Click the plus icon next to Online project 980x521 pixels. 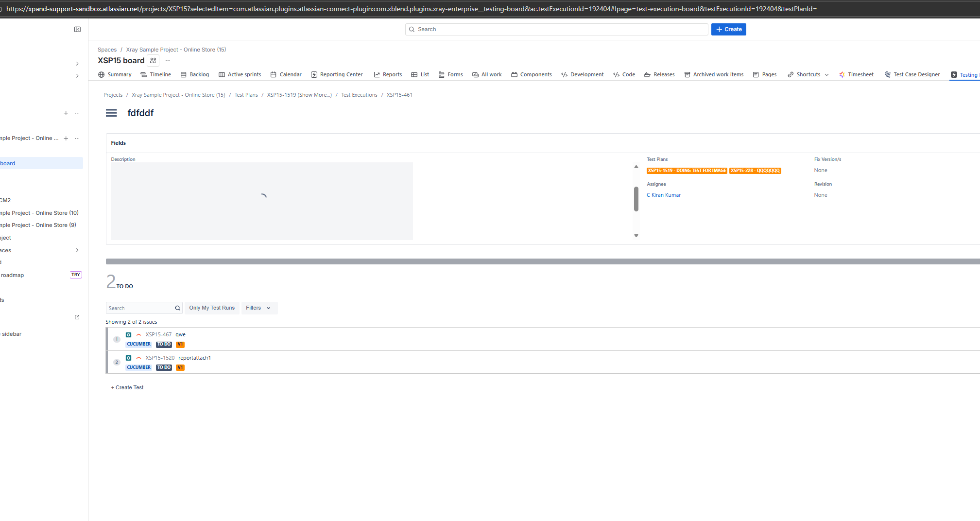pyautogui.click(x=66, y=139)
